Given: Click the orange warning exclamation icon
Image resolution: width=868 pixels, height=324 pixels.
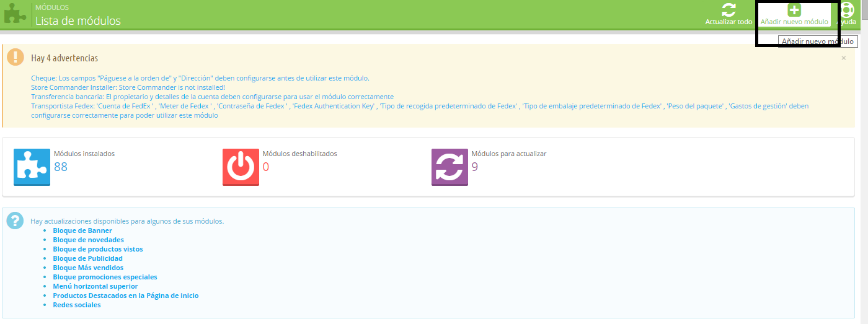Looking at the screenshot, I should tap(15, 57).
